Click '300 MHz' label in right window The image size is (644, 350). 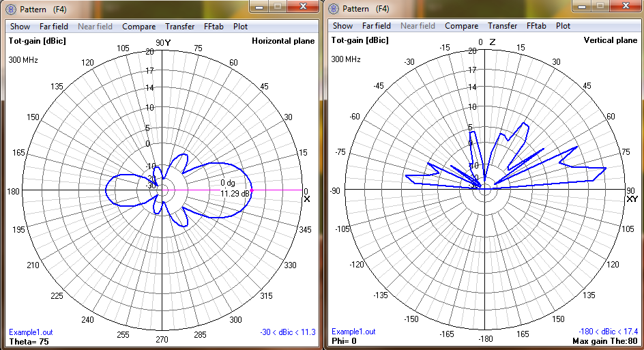click(347, 59)
